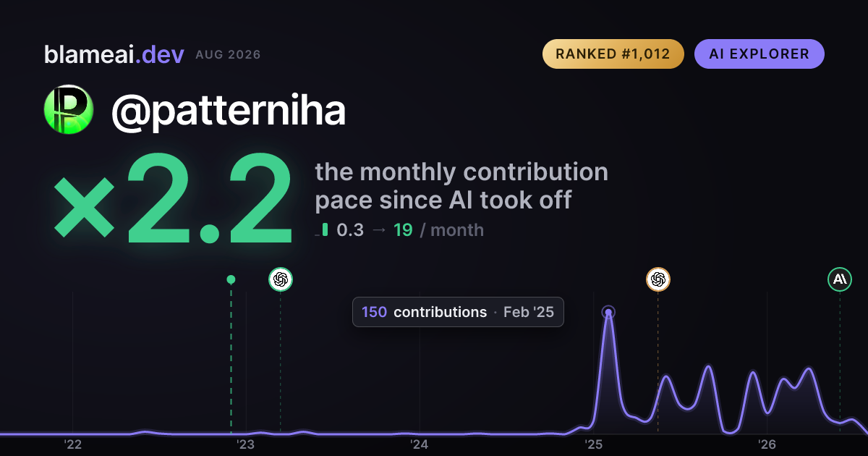
Task: Click the gold-ringed OpenAI icon near '25
Action: click(x=658, y=279)
